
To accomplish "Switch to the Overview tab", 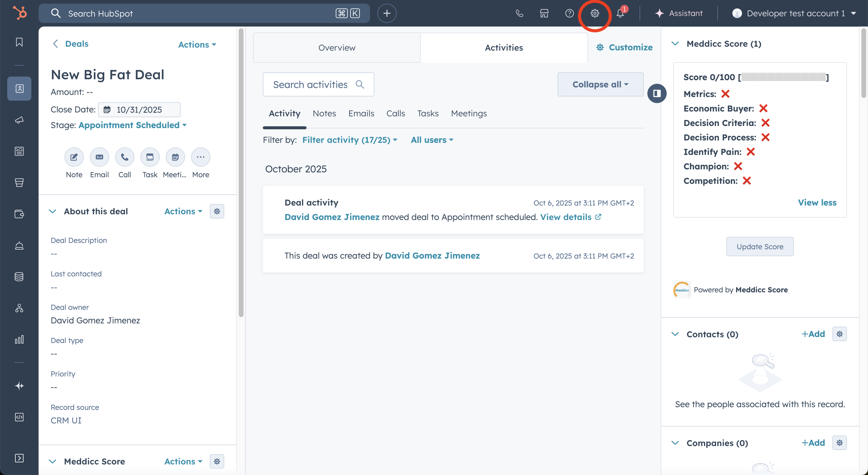I will pos(337,48).
